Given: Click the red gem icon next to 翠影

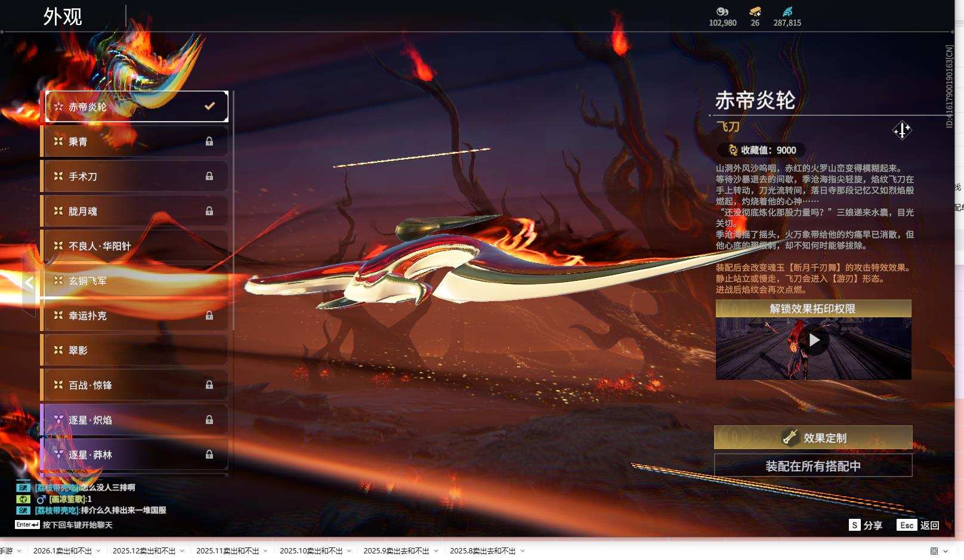Looking at the screenshot, I should point(58,350).
